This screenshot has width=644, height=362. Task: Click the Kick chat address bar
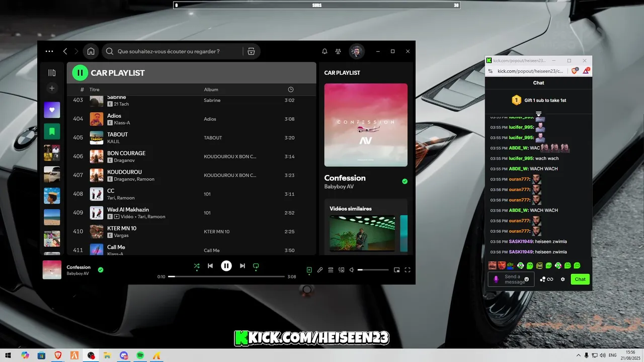(530, 71)
